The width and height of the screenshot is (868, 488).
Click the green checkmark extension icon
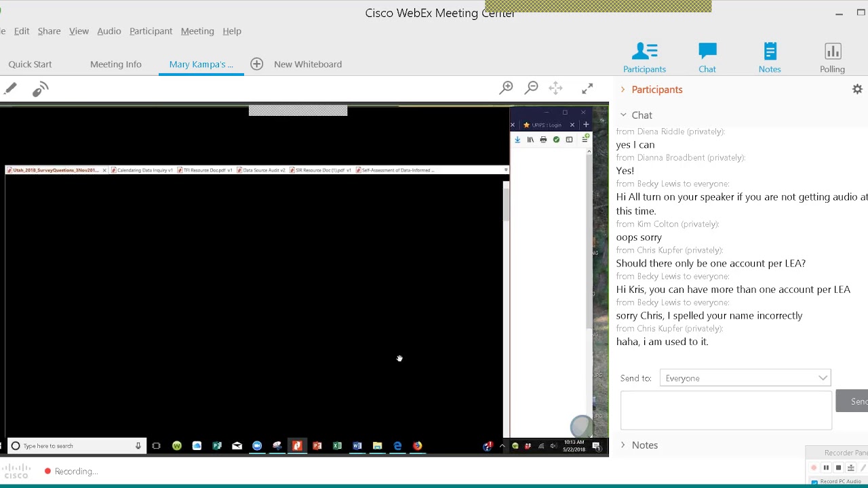pos(556,140)
